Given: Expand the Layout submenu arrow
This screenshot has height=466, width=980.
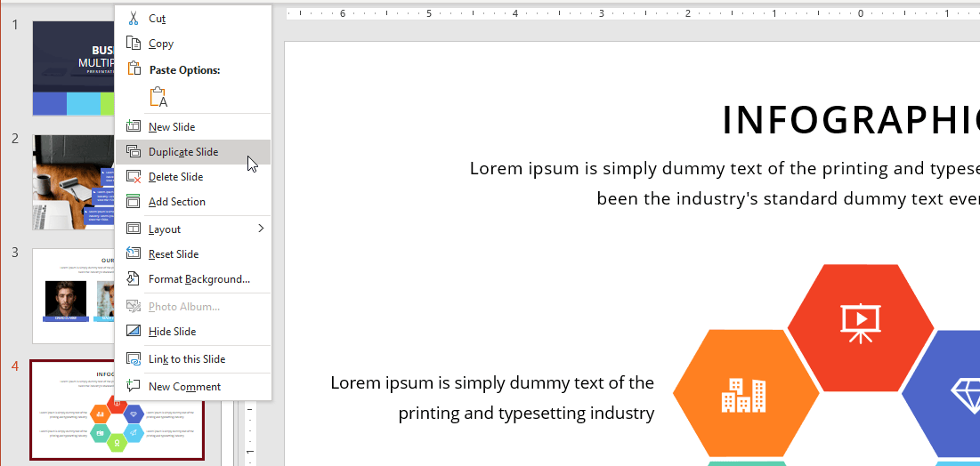Looking at the screenshot, I should click(261, 229).
